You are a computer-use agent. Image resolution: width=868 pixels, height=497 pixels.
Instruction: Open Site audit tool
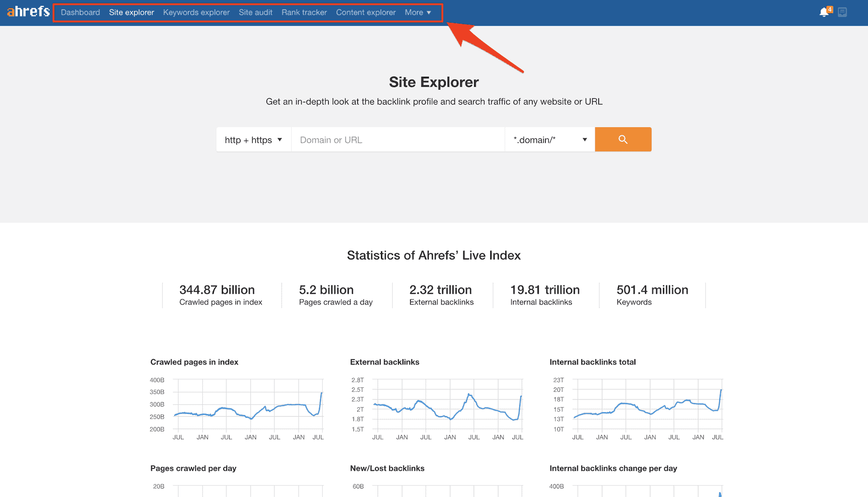pos(256,13)
